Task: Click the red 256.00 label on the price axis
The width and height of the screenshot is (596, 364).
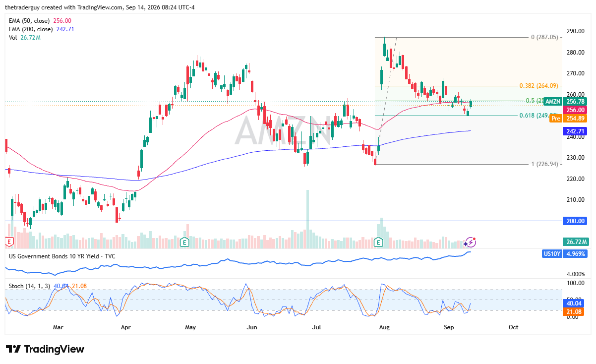Action: click(576, 110)
